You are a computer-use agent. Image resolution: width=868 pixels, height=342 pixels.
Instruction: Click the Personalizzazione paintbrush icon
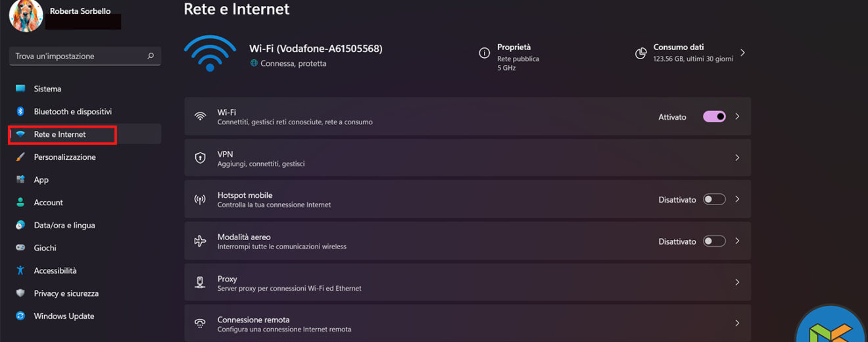point(20,157)
